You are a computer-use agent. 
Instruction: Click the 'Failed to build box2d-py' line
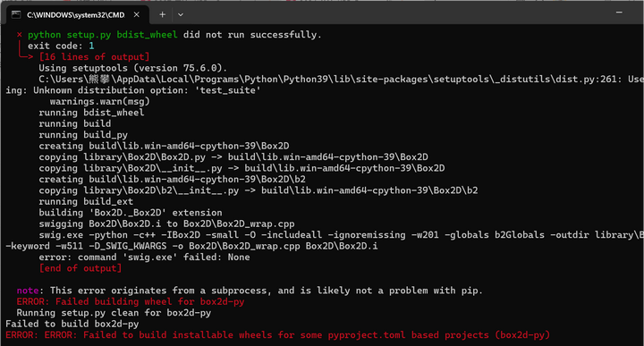point(72,325)
